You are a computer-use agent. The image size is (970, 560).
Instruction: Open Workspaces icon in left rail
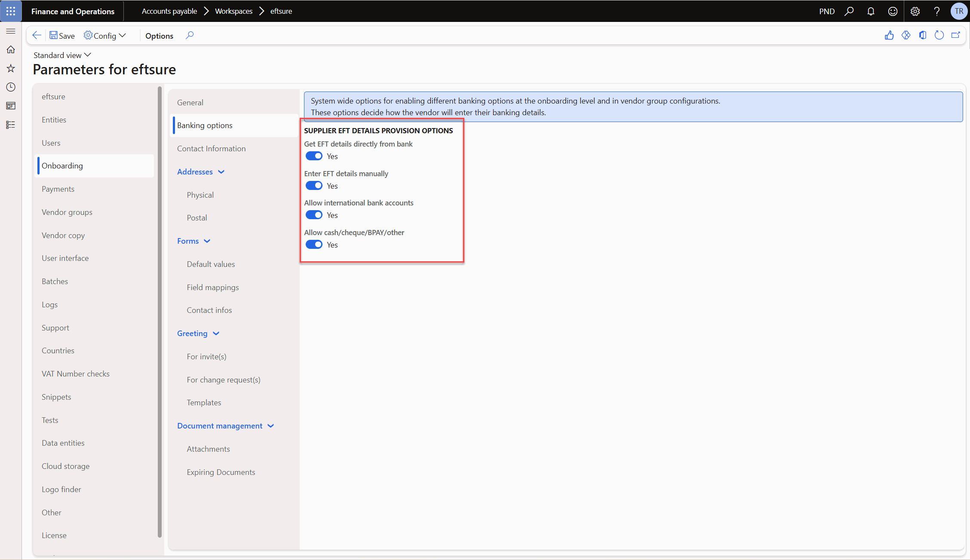click(x=11, y=106)
